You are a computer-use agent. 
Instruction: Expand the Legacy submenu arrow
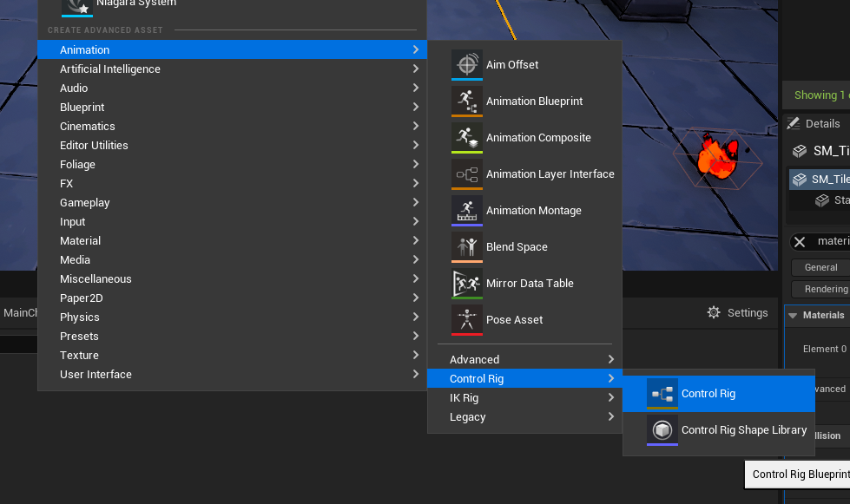pos(611,417)
